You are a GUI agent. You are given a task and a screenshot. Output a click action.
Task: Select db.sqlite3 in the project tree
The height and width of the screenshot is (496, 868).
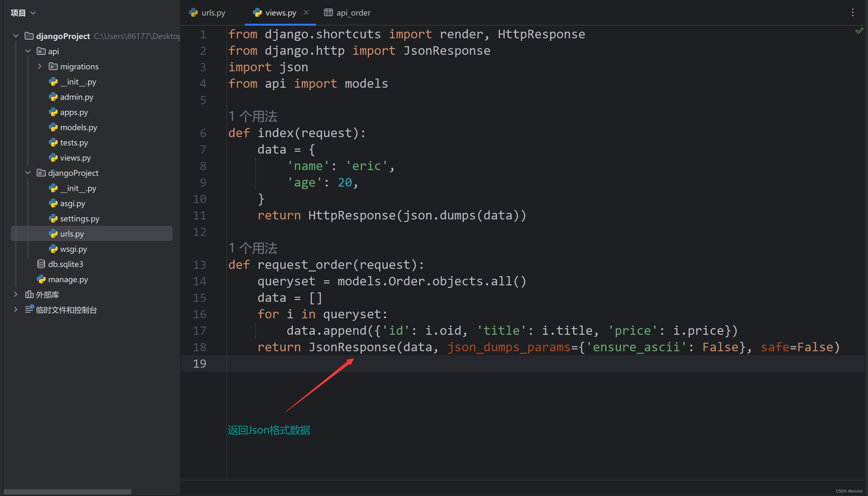(x=65, y=264)
